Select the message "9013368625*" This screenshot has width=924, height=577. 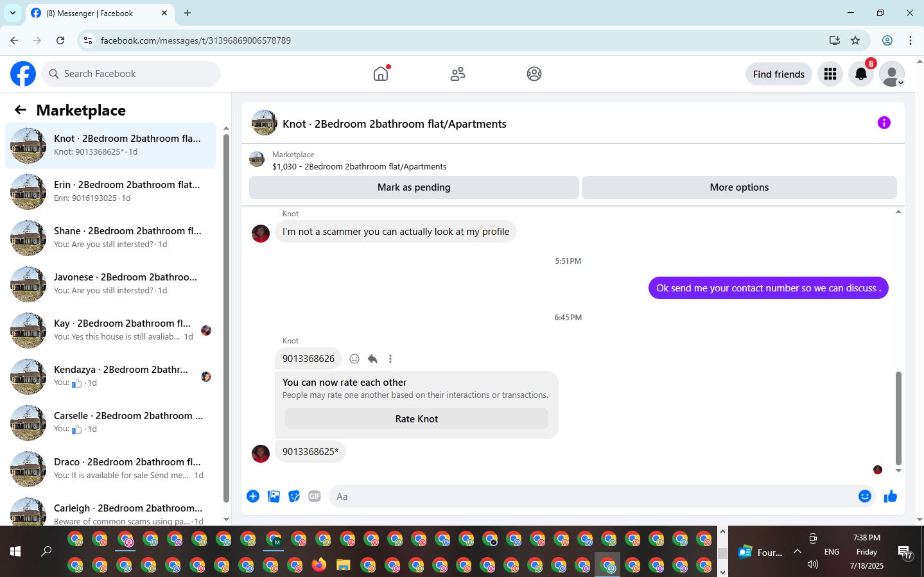click(310, 452)
